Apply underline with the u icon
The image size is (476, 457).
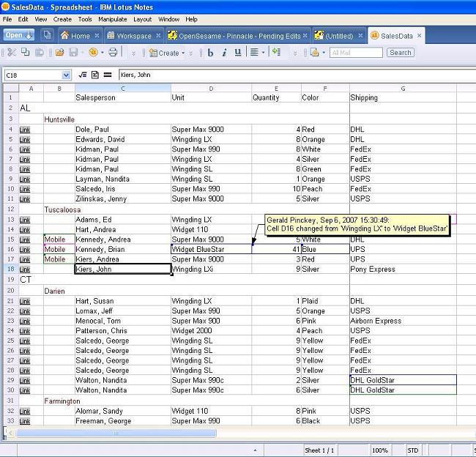pos(238,53)
